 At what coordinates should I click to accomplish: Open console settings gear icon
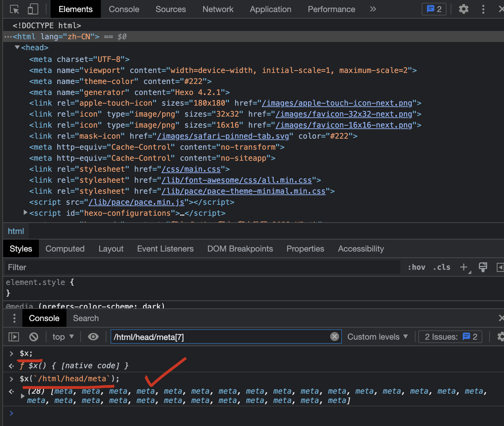tap(501, 337)
